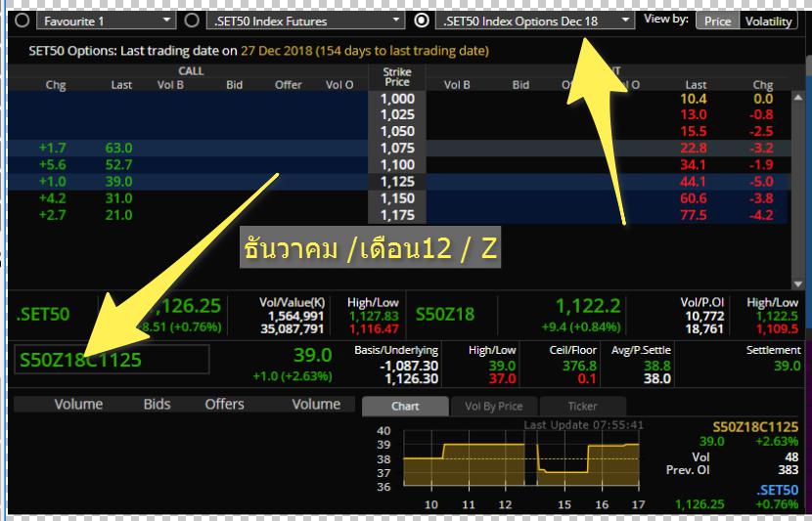Click put last price 60.6
The image size is (812, 521).
tap(694, 198)
